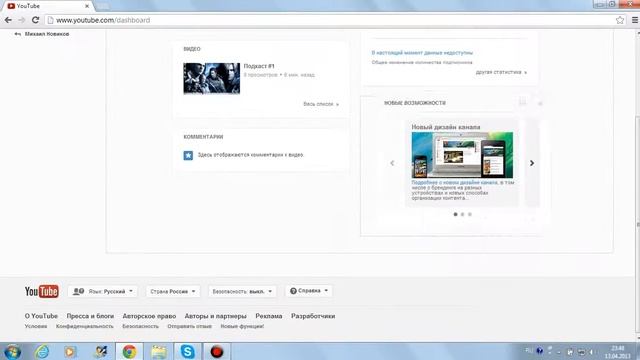Click the Отправить отзыв footer link

pyautogui.click(x=189, y=326)
